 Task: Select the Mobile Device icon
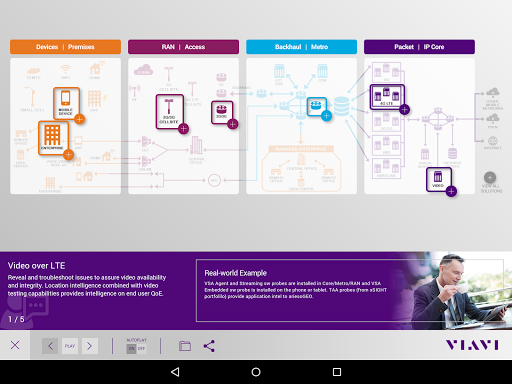66,103
